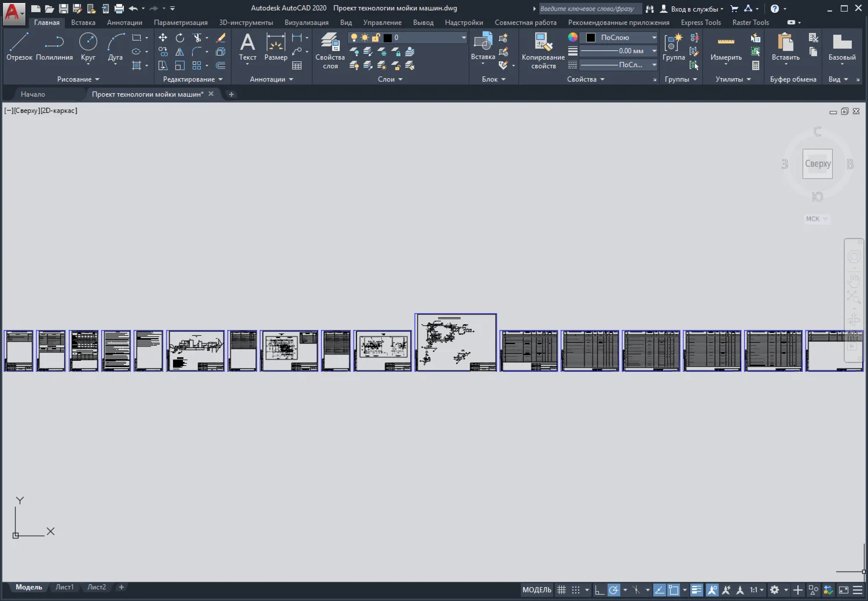Activate the Move tool icon
This screenshot has width=868, height=601.
pyautogui.click(x=163, y=38)
